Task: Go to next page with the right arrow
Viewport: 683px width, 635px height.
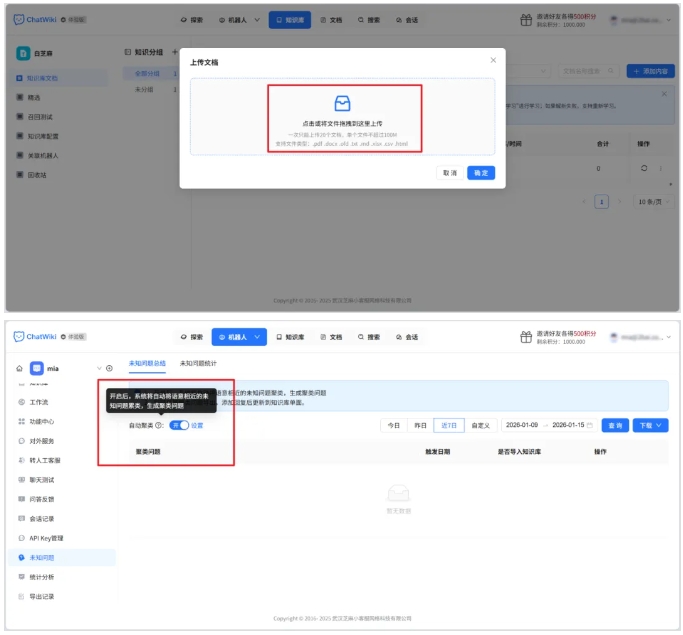Action: pos(619,202)
